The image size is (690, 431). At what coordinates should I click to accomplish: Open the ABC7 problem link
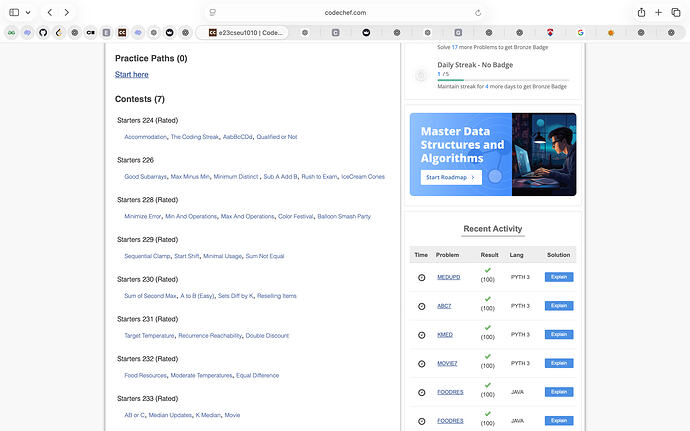click(444, 306)
